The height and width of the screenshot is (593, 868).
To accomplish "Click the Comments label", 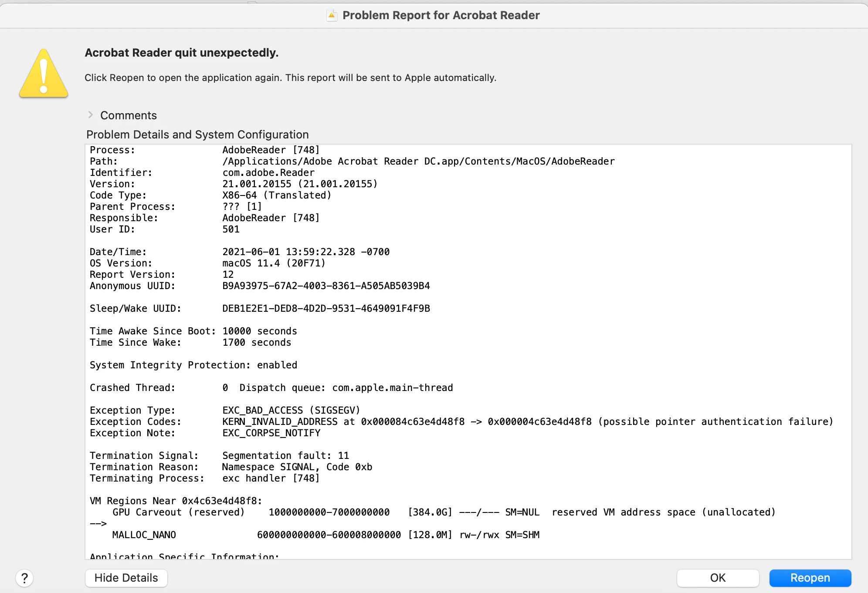I will point(129,115).
